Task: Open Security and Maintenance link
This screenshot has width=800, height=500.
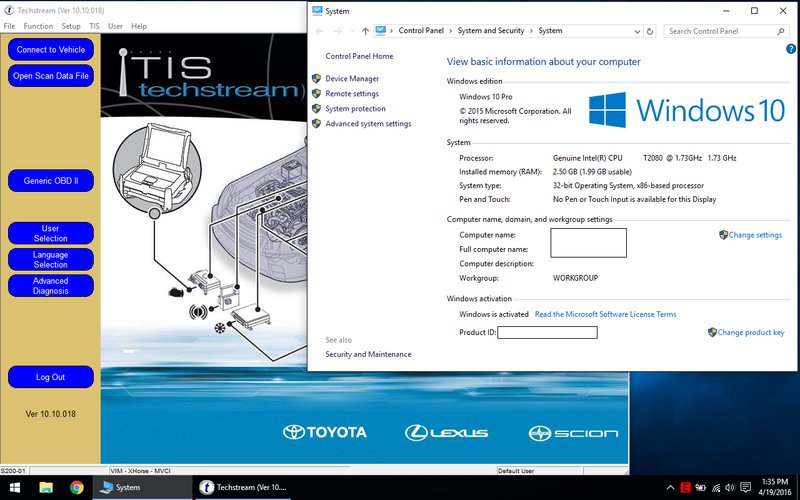Action: coord(368,354)
